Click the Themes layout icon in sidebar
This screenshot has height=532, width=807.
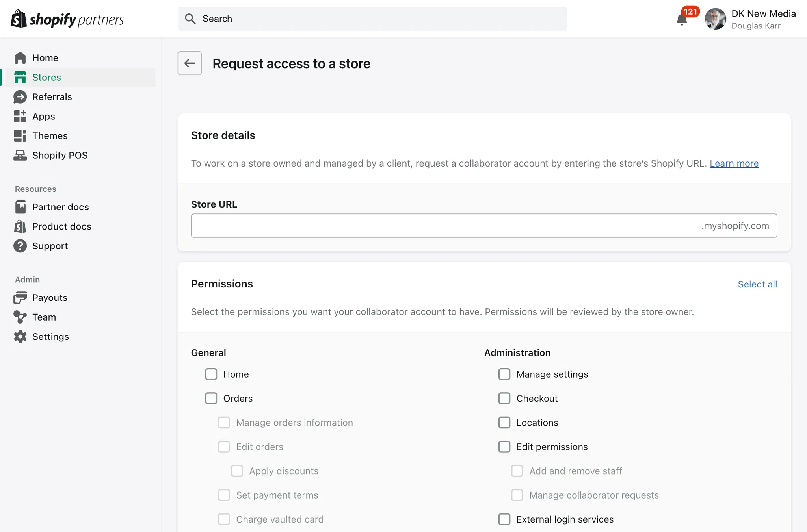click(x=20, y=136)
